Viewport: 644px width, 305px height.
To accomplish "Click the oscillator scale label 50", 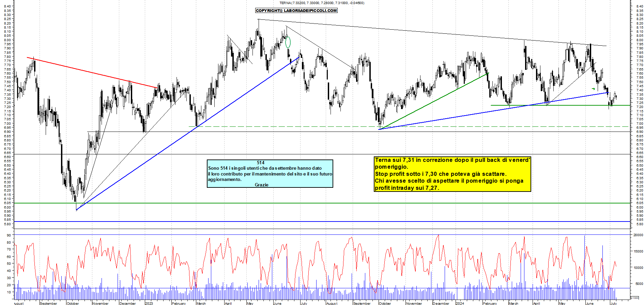I will pos(9,263).
